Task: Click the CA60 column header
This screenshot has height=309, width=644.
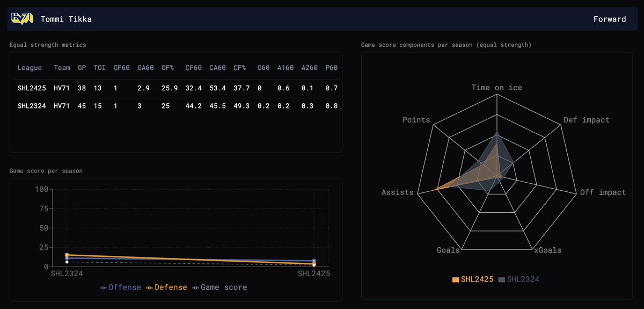Action: coord(217,68)
